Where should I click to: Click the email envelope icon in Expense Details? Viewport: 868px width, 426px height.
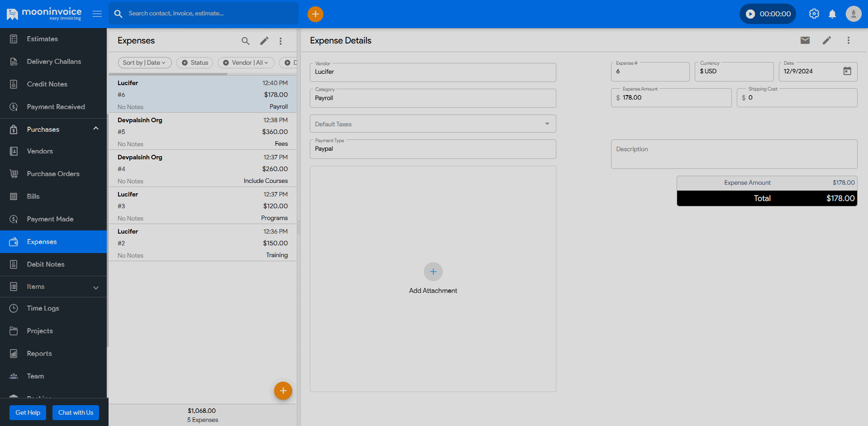pyautogui.click(x=805, y=40)
